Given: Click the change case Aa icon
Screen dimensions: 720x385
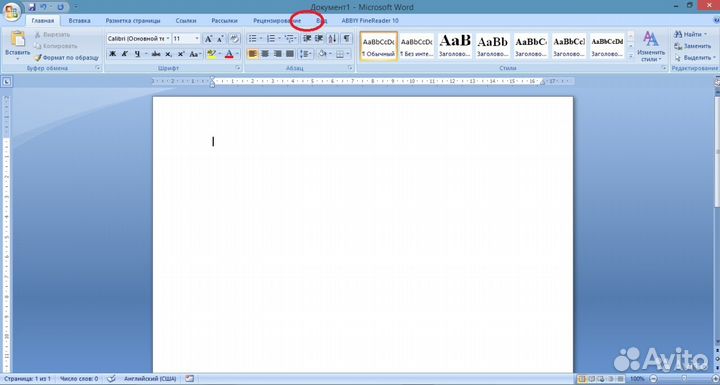Looking at the screenshot, I should click(x=194, y=54).
